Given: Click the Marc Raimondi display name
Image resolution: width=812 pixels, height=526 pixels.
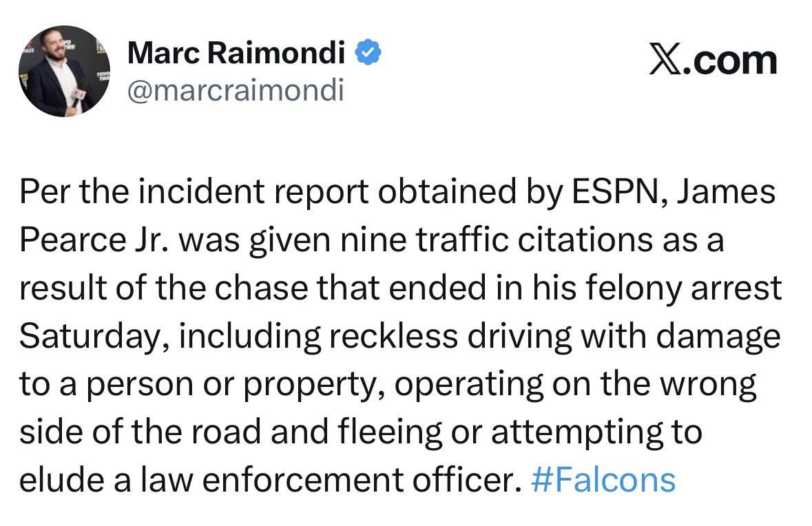Looking at the screenshot, I should pyautogui.click(x=236, y=52).
